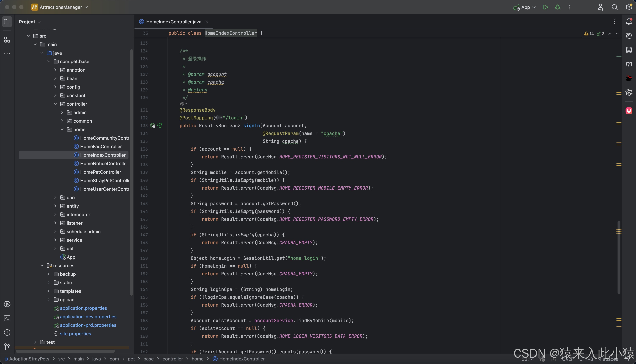Debug the App configuration
This screenshot has width=636, height=364.
tap(557, 7)
